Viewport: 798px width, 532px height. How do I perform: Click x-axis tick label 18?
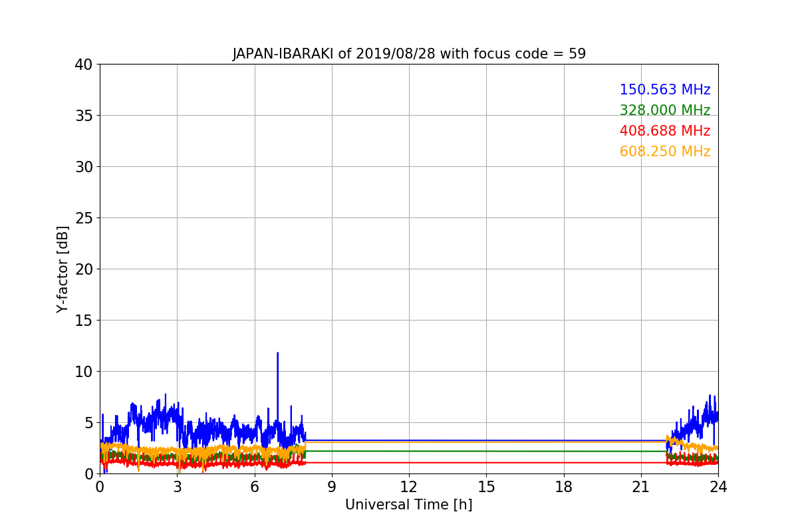(x=564, y=487)
